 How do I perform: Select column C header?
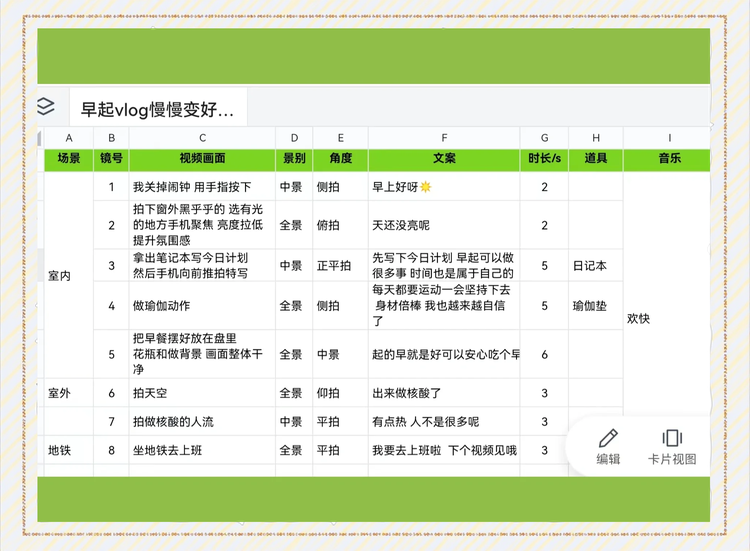[x=202, y=138]
